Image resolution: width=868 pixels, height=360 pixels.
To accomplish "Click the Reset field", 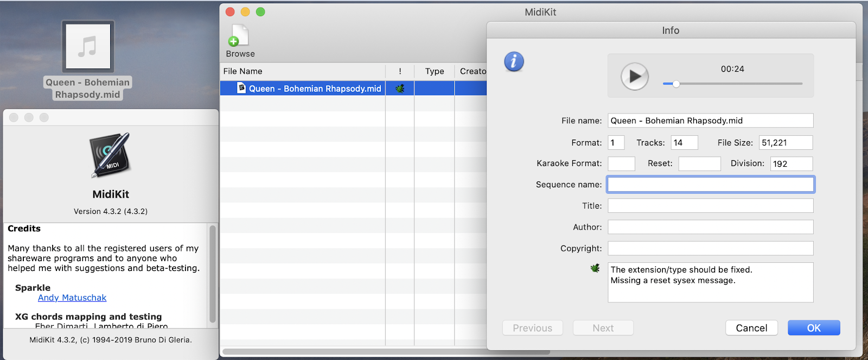I will [x=700, y=163].
